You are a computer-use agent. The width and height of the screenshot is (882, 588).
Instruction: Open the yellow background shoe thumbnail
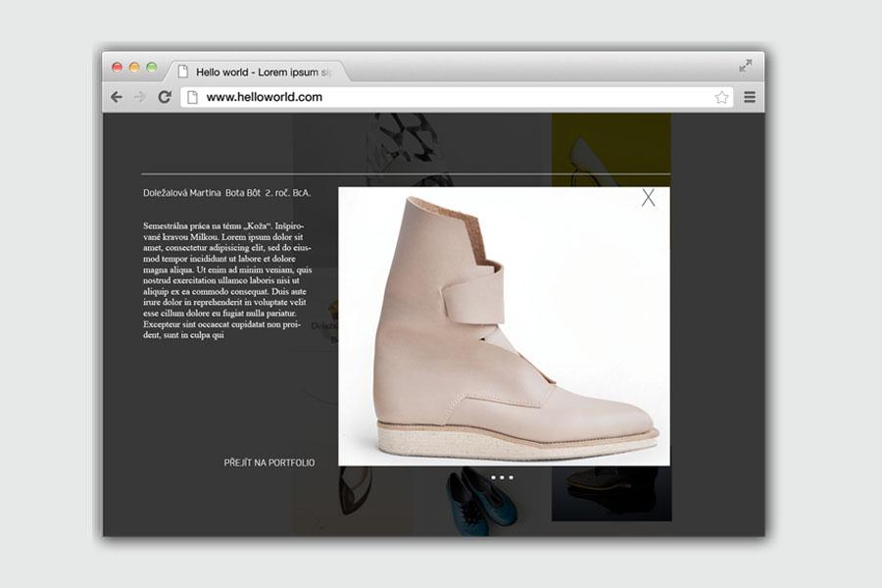(611, 147)
